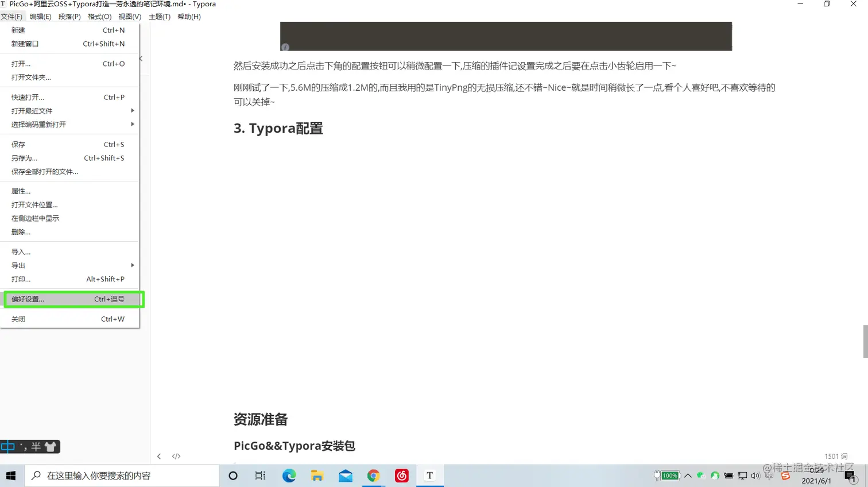Switch to source code mode
This screenshot has width=868, height=487.
(176, 456)
